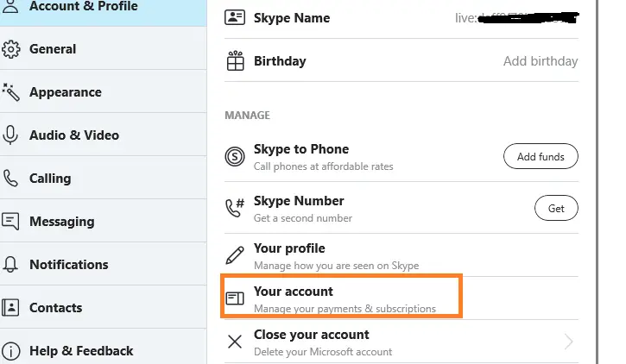This screenshot has width=626, height=364.
Task: Click the Your profile pencil icon
Action: pyautogui.click(x=235, y=255)
